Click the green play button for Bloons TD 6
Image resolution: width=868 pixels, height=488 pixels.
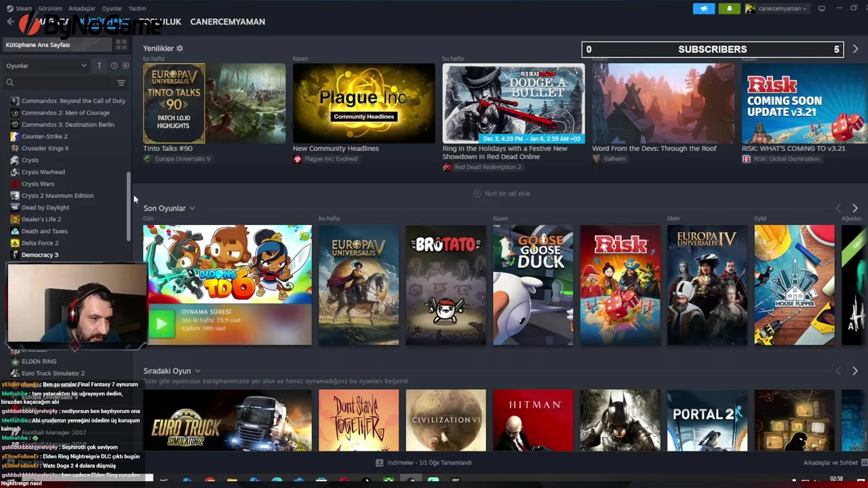161,324
